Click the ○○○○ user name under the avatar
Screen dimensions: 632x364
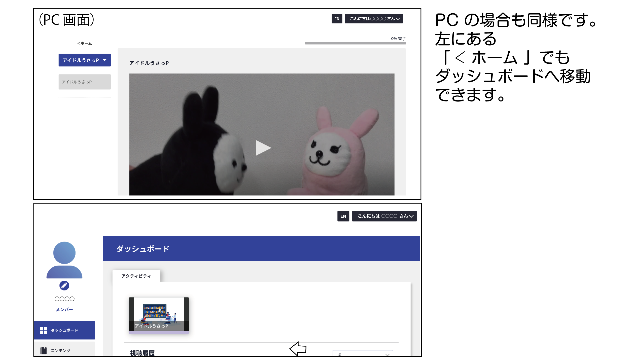64,299
